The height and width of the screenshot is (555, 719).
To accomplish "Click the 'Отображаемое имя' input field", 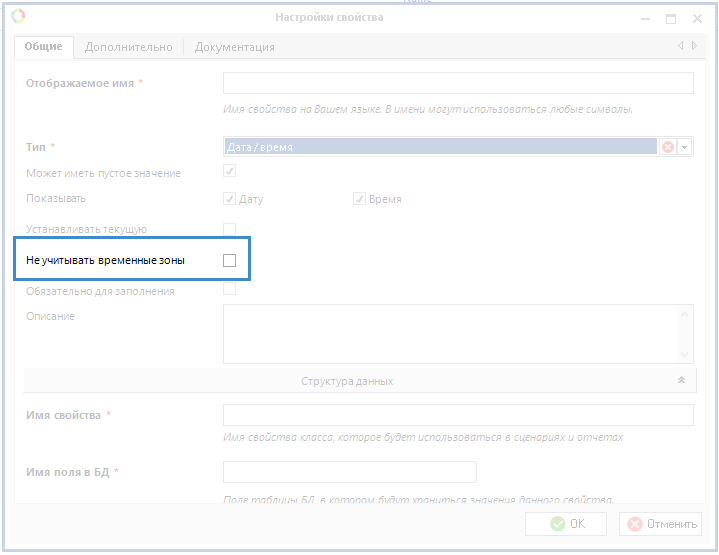I will pyautogui.click(x=457, y=83).
